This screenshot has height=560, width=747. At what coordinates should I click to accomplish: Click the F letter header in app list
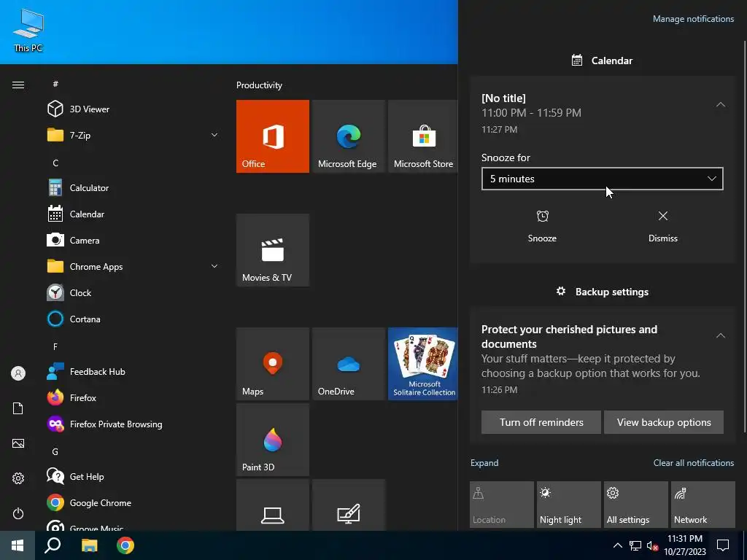tap(55, 346)
